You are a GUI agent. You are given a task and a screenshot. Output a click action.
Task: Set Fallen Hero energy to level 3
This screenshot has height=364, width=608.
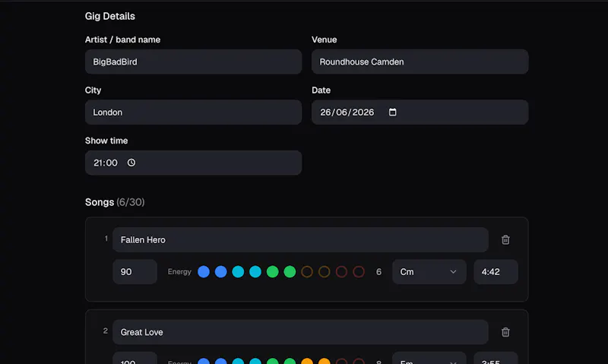pos(238,272)
